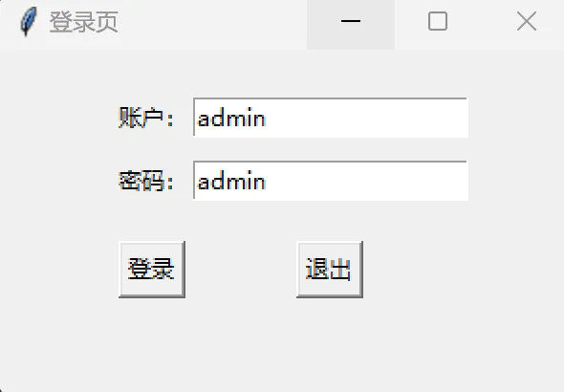Click blank area right of the 退出 button
Screen dimensions: 564x392
[x=461, y=270]
